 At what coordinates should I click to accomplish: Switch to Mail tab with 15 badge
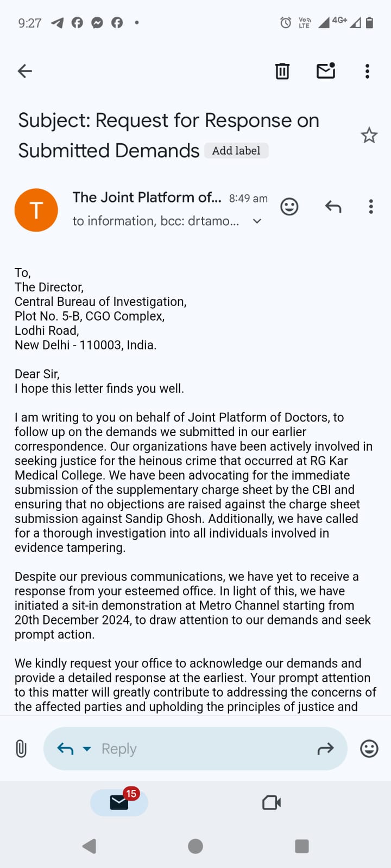coord(119,802)
